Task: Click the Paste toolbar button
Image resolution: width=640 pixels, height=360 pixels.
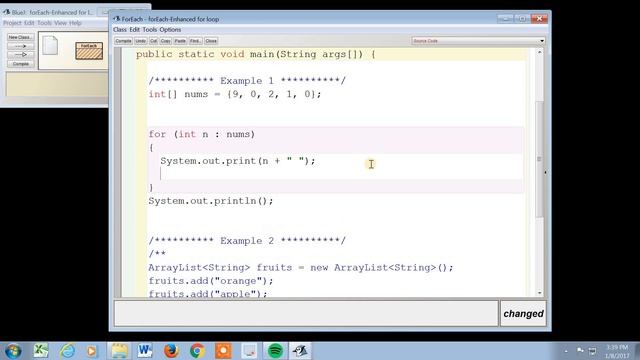Action: point(180,41)
